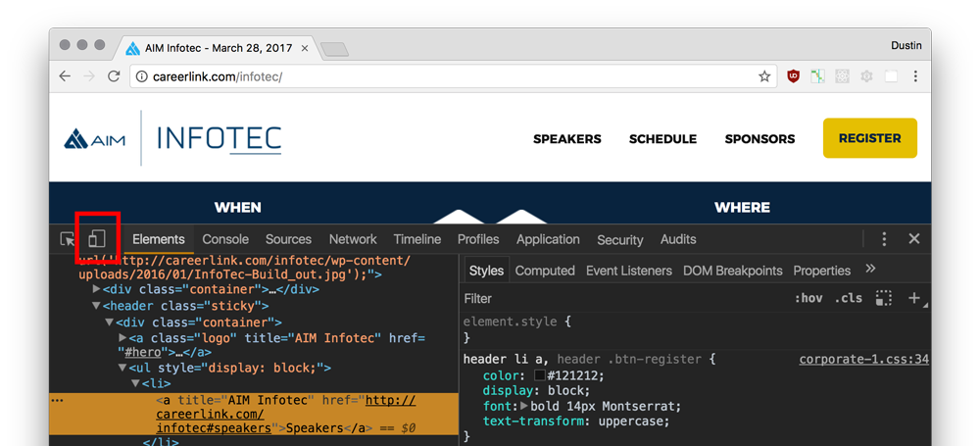Open the Event Listeners subtab

click(x=629, y=271)
